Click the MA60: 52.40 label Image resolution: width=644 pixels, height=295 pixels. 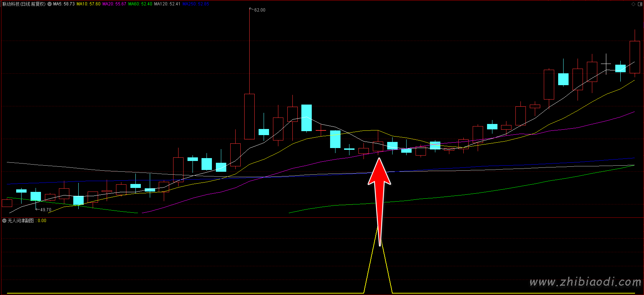140,4
